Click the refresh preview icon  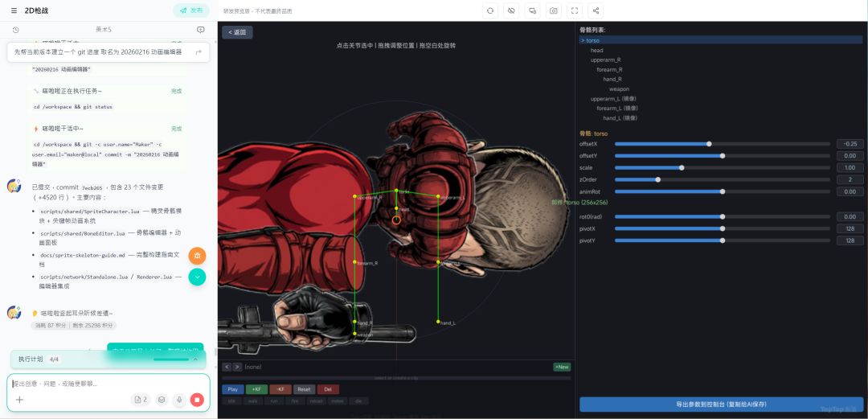[x=490, y=10]
